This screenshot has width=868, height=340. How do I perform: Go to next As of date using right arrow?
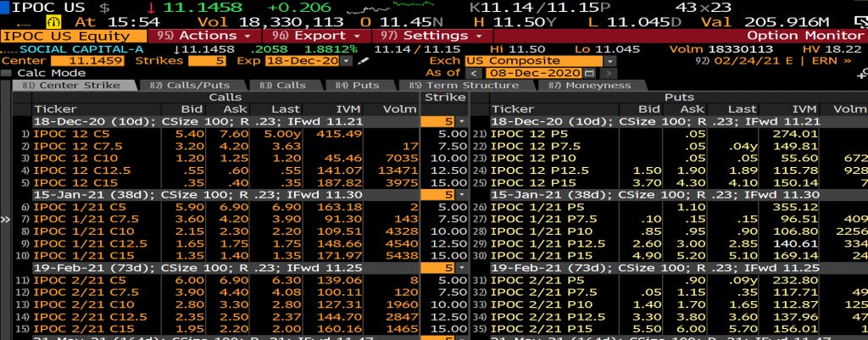pyautogui.click(x=608, y=73)
